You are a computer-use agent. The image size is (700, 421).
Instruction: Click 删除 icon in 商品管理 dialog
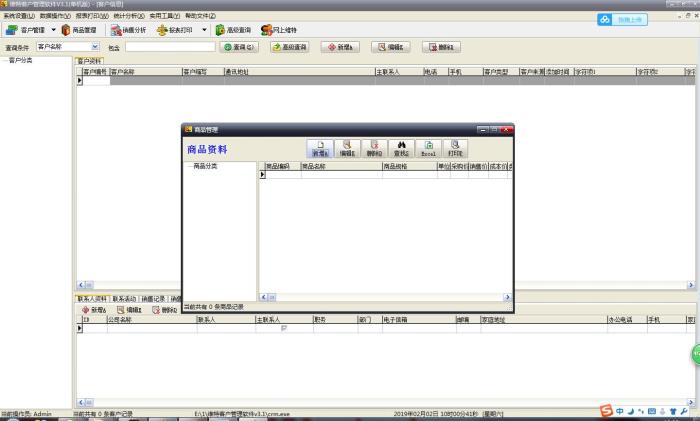click(x=374, y=149)
